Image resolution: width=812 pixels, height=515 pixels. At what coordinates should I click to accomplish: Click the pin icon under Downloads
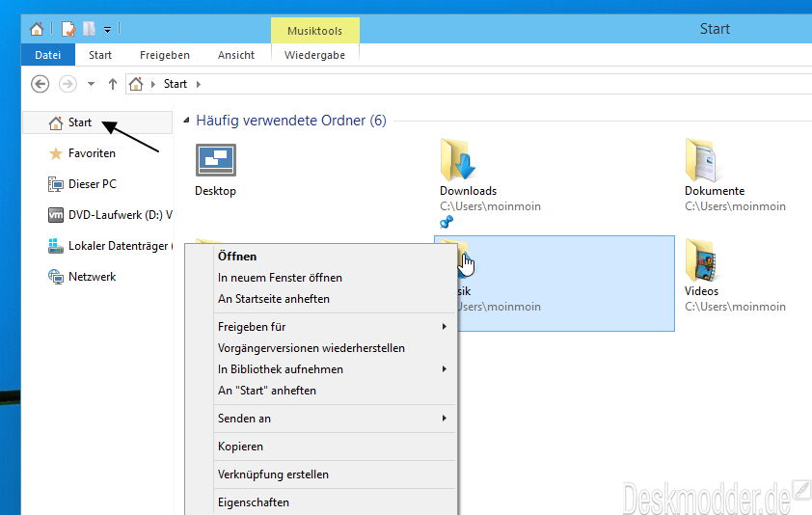[x=447, y=222]
